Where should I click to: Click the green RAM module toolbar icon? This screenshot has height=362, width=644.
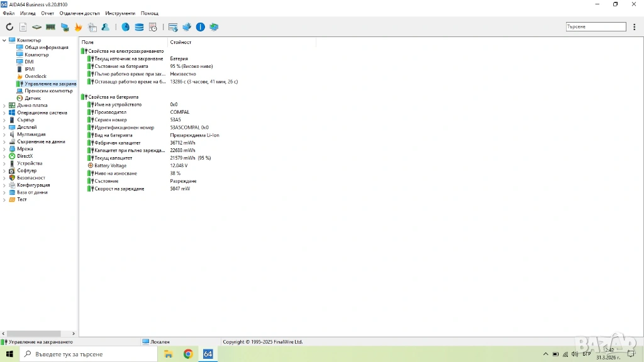tap(50, 27)
